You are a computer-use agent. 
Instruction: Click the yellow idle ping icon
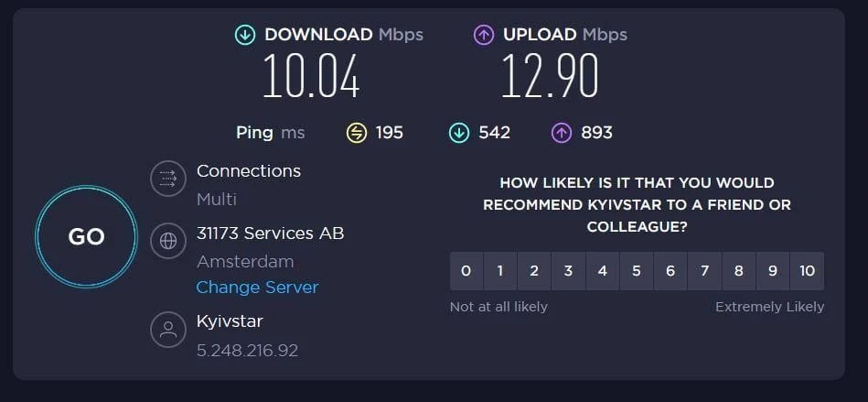[357, 133]
